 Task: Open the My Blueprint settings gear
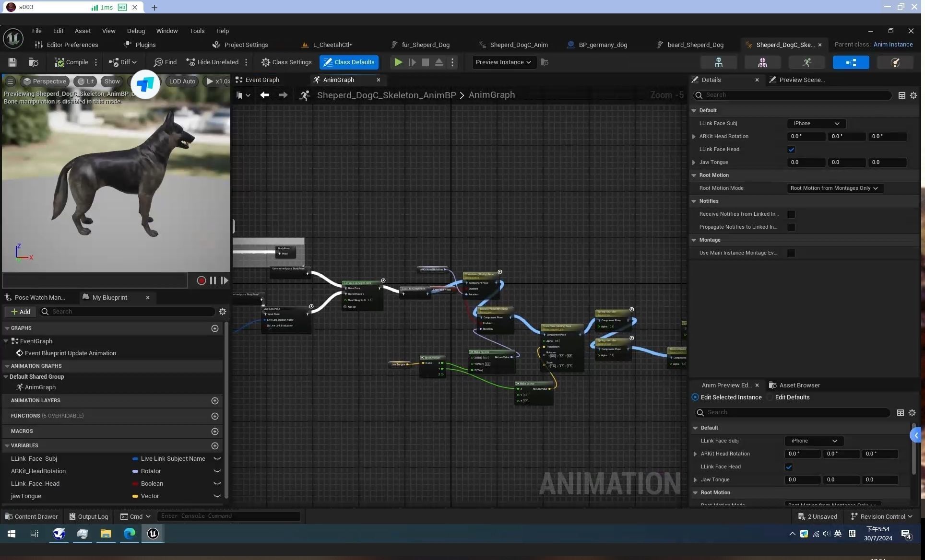223,312
